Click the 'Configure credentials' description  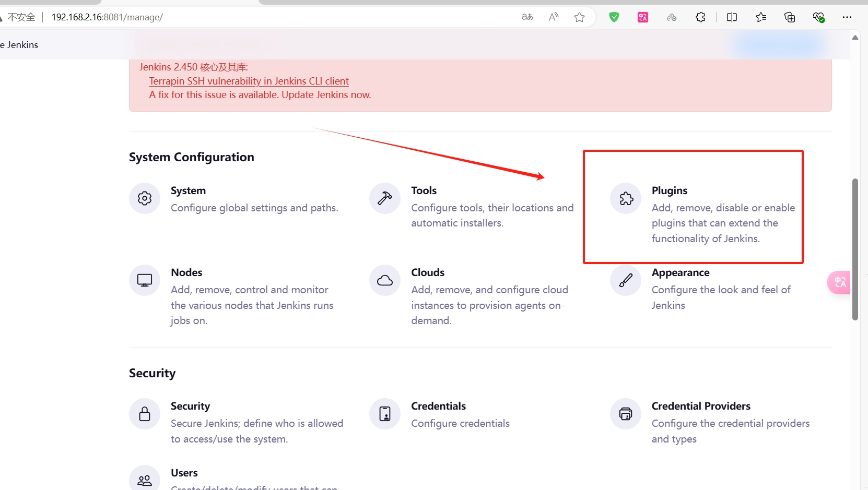pyautogui.click(x=460, y=423)
